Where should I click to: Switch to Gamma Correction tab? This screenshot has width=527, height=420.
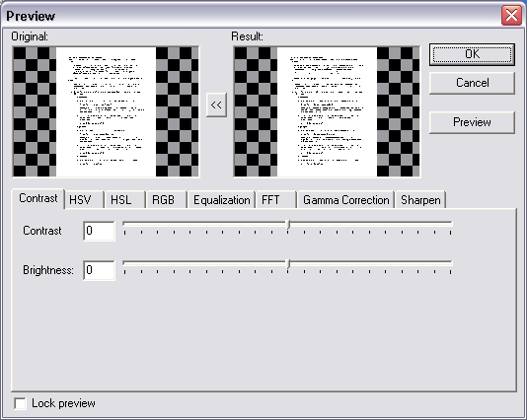tap(345, 200)
